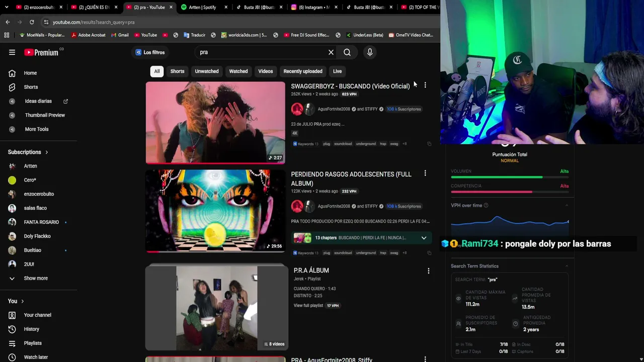Switch to the ¿QUIÉN ES EN browser tab
Viewport: 644px width, 362px height.
tap(94, 7)
